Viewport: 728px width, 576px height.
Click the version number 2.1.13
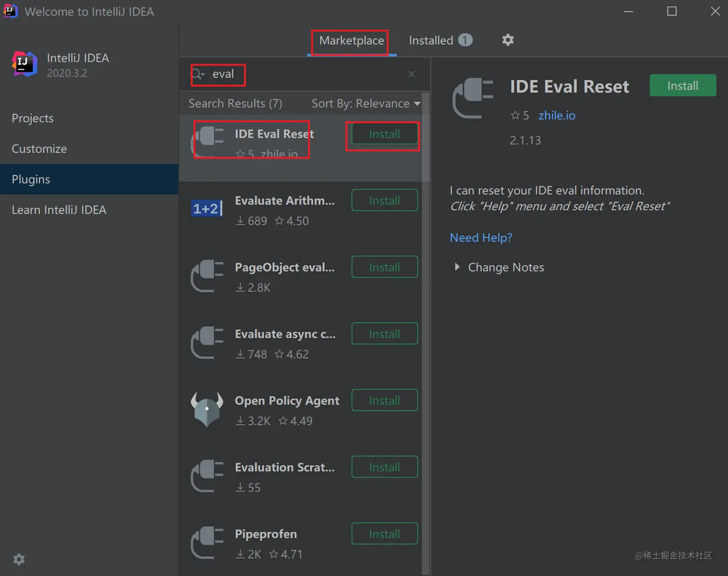(x=525, y=141)
